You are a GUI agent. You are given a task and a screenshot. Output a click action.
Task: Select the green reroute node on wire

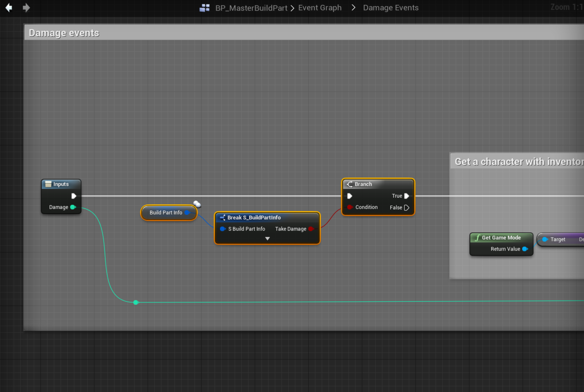tap(136, 302)
